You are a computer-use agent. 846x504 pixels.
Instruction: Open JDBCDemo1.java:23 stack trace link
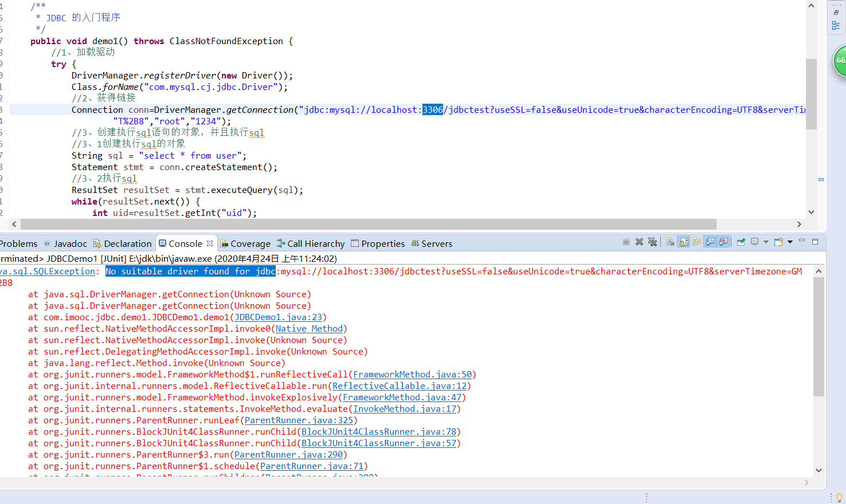pos(279,317)
